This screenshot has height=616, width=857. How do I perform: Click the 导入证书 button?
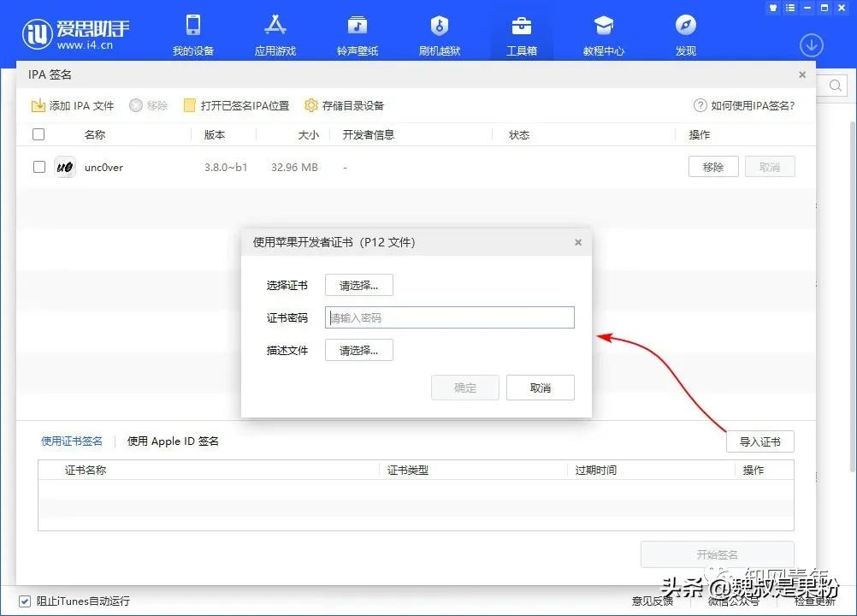pyautogui.click(x=759, y=441)
